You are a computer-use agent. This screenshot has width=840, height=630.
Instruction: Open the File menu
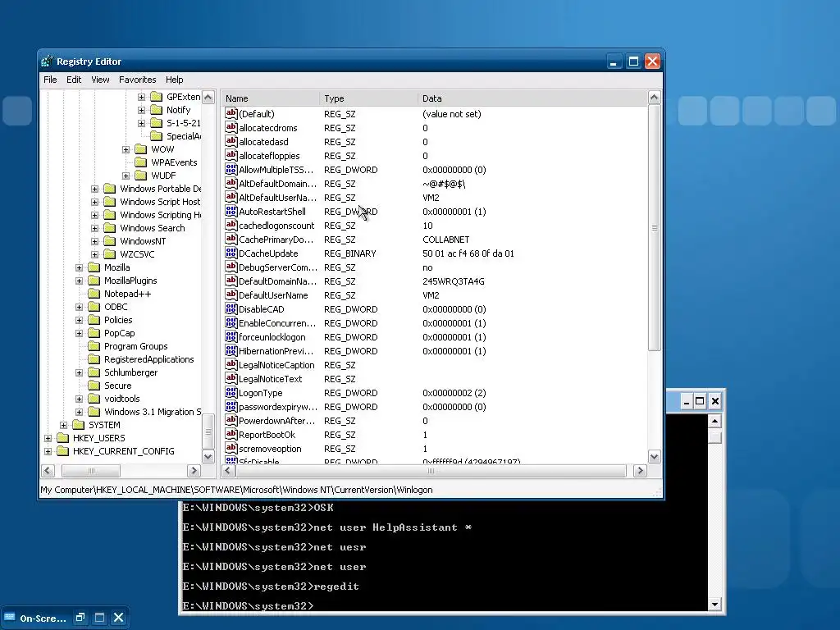click(50, 80)
